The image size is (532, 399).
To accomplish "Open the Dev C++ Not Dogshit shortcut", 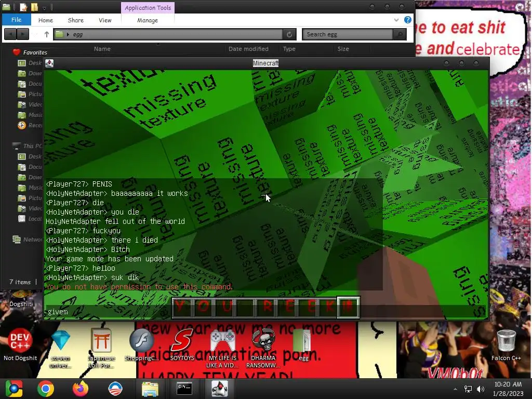I will point(20,345).
